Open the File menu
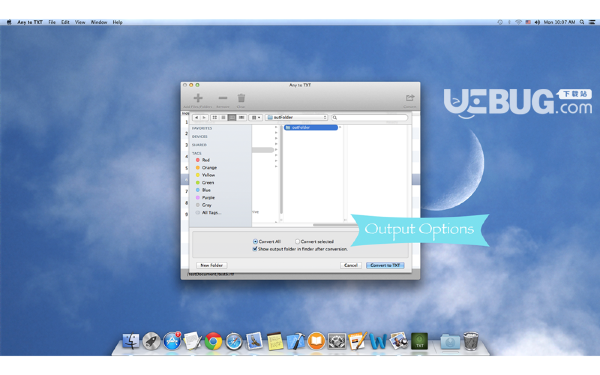 (x=52, y=22)
